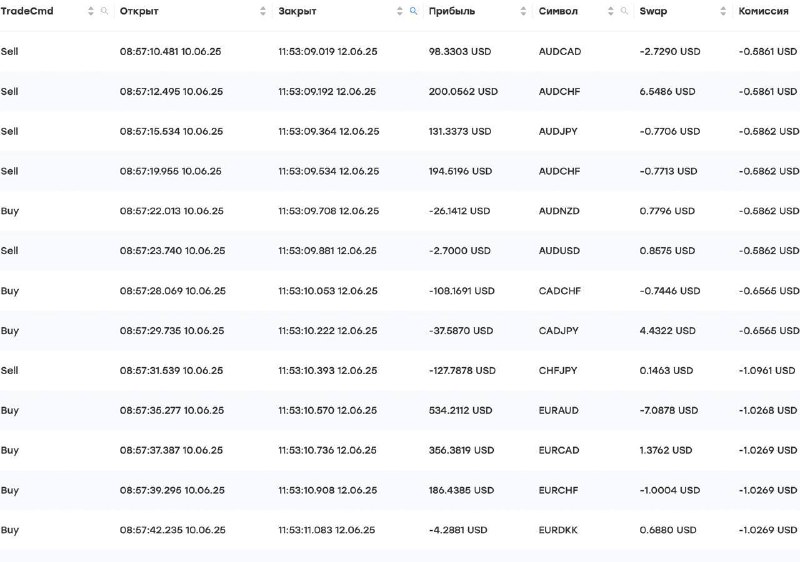This screenshot has height=562, width=800.
Task: Click close time 11:53:10.393 12.06.25
Action: pyautogui.click(x=328, y=371)
